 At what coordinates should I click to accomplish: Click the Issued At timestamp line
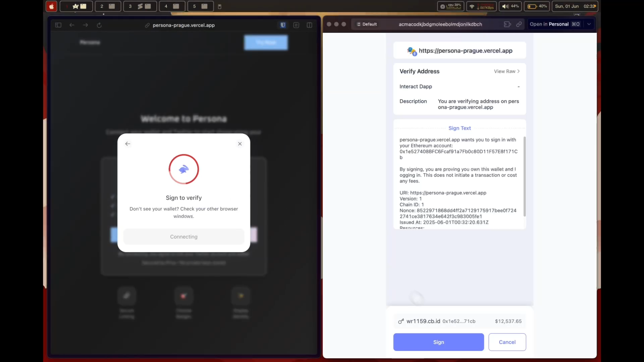444,222
